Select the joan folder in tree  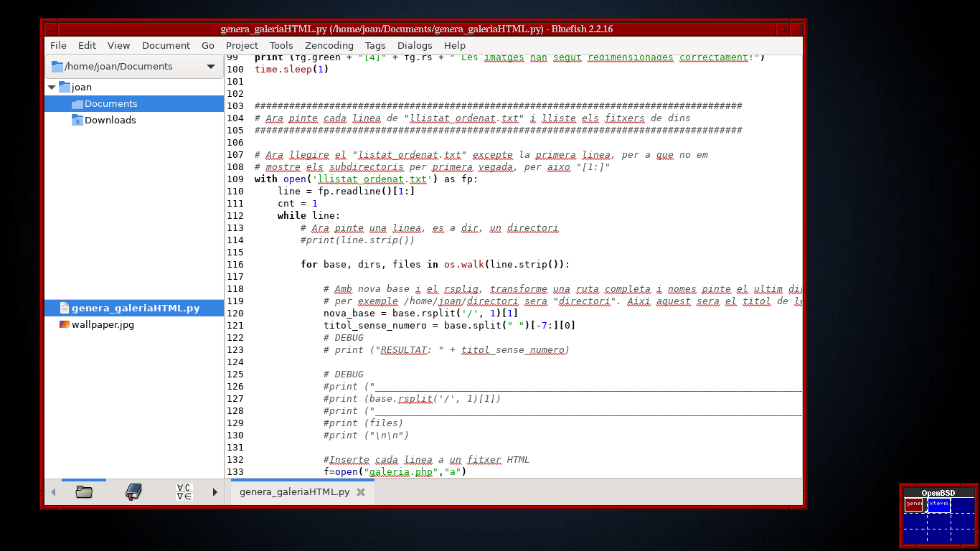coord(82,87)
